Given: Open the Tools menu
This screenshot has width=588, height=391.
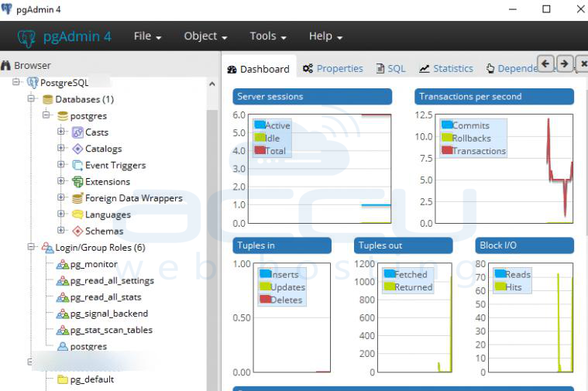Looking at the screenshot, I should click(x=268, y=36).
